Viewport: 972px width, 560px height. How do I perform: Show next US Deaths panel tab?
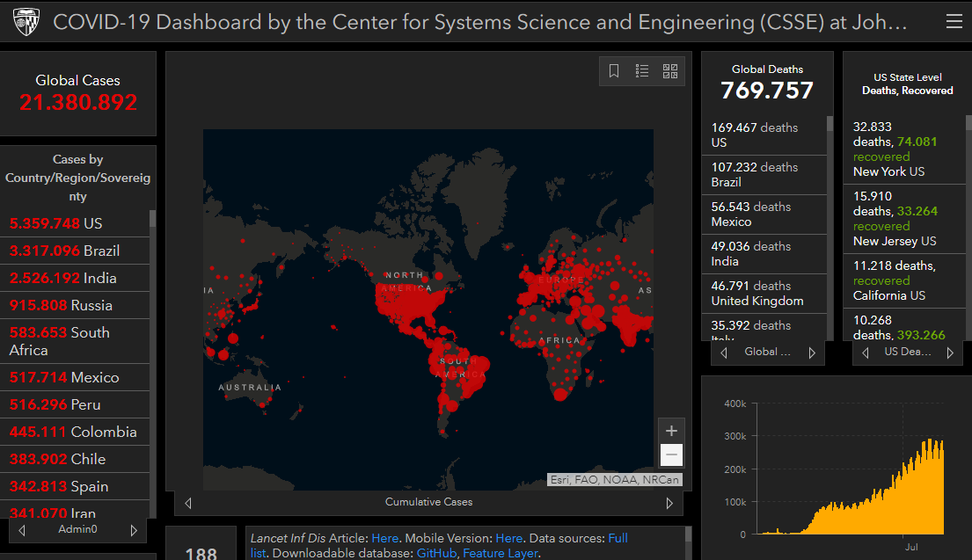point(950,353)
